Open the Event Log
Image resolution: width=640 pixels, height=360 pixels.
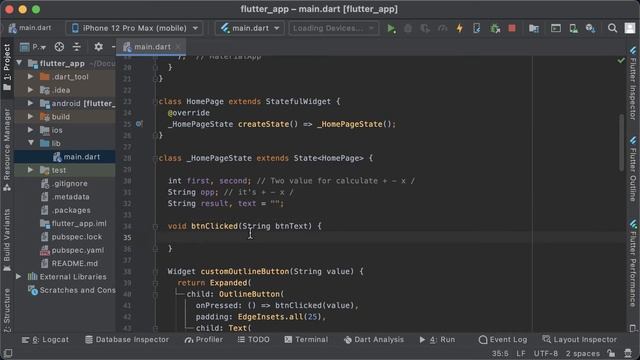pos(502,340)
